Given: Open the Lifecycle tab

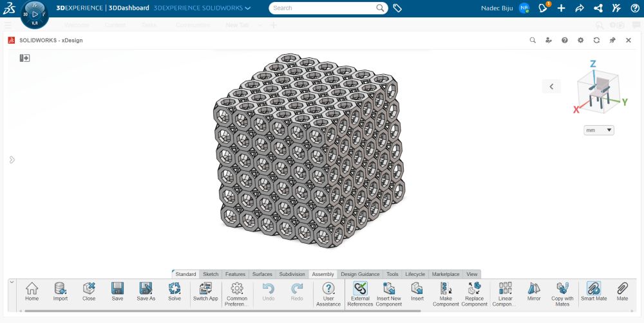Looking at the screenshot, I should point(415,274).
